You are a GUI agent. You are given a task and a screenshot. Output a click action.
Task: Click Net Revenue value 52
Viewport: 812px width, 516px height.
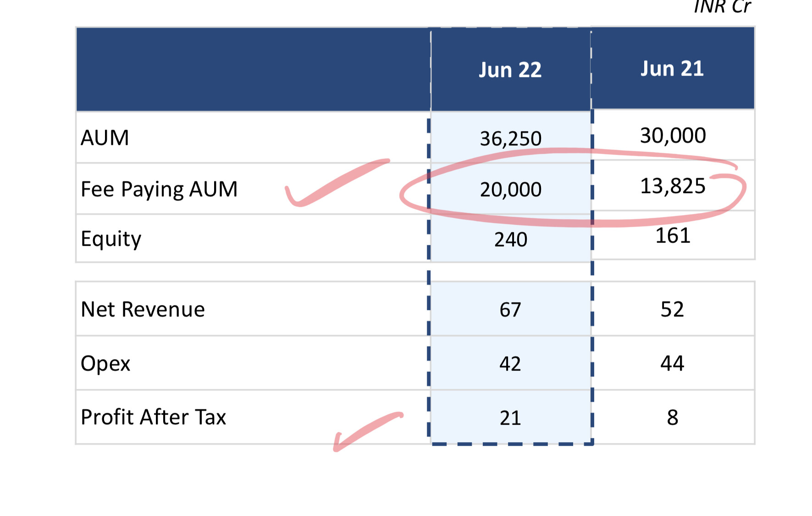pyautogui.click(x=672, y=310)
